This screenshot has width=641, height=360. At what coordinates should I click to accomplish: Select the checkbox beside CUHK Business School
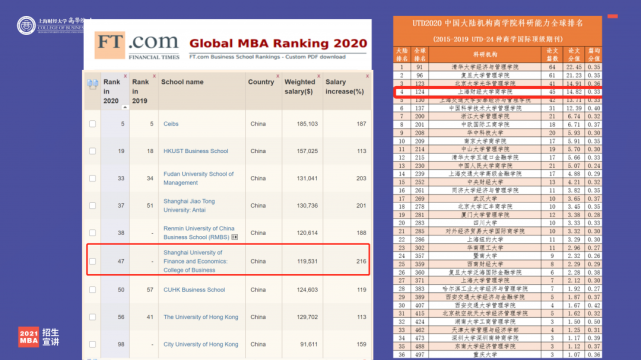click(92, 290)
